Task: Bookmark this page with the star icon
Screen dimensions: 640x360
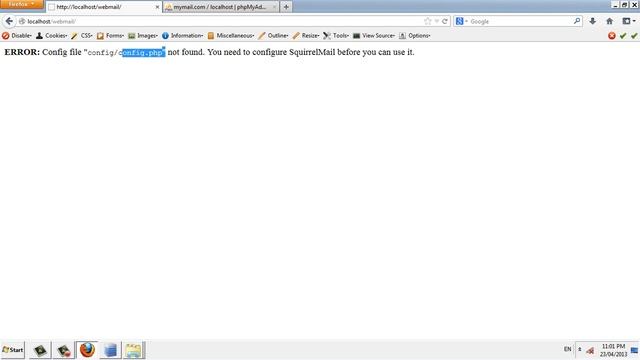Action: (427, 21)
